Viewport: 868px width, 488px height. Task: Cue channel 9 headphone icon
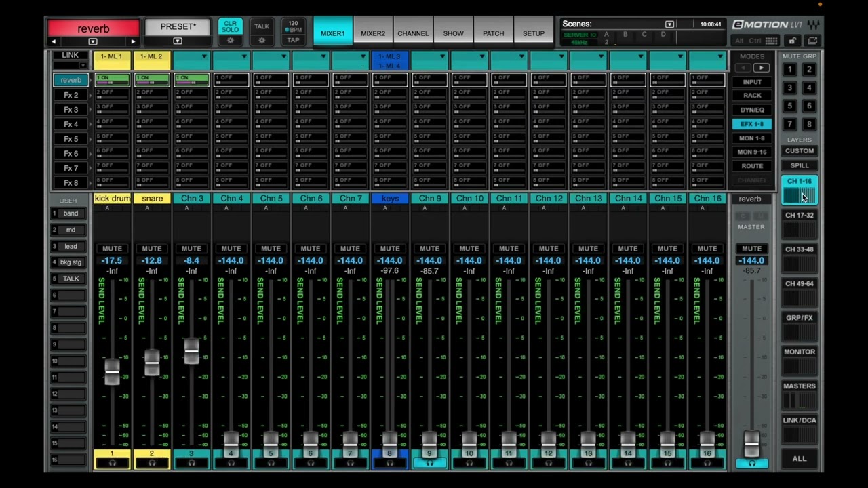(429, 464)
